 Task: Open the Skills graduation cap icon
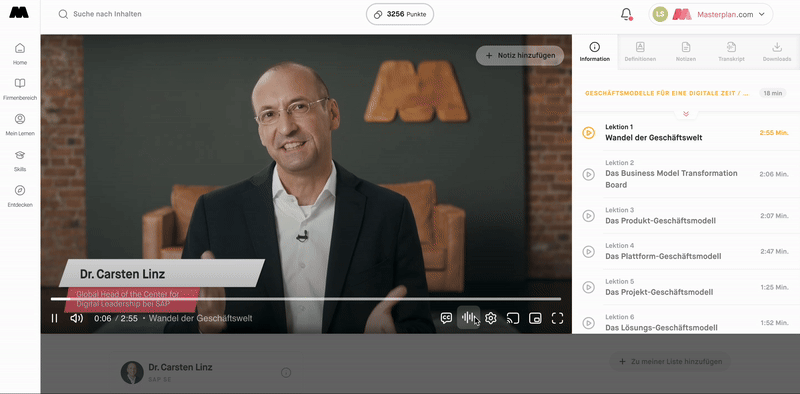tap(20, 155)
